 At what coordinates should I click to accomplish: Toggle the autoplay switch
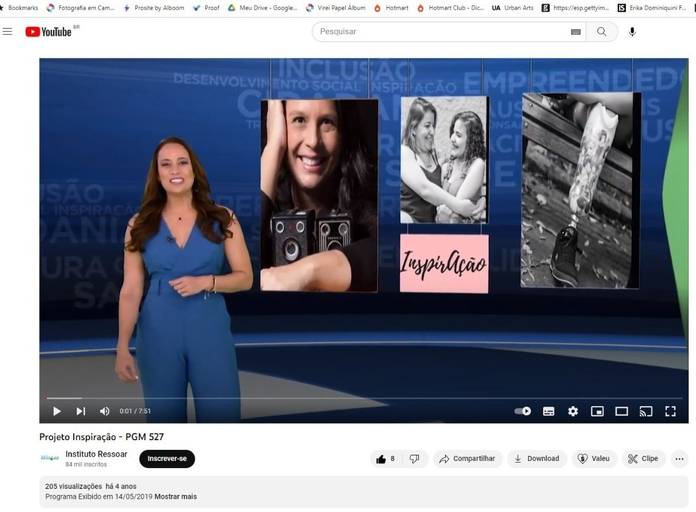[x=523, y=411]
